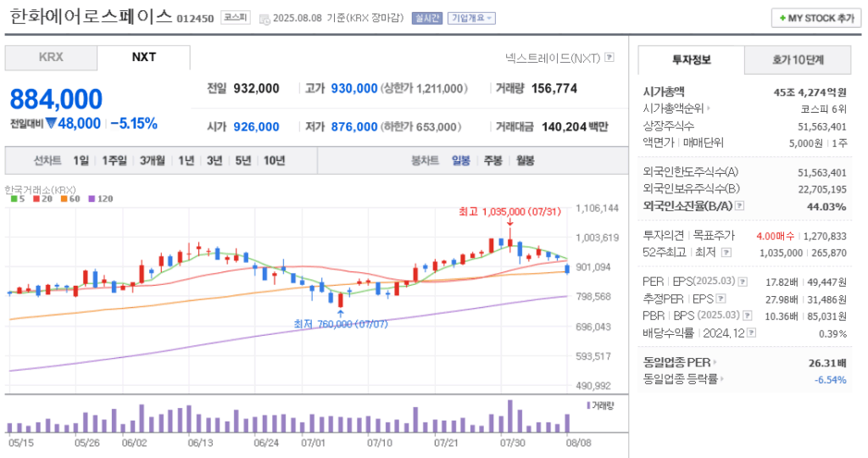Click the arrow icon after 시가총액순위
This screenshot has height=458, width=868.
[709, 109]
